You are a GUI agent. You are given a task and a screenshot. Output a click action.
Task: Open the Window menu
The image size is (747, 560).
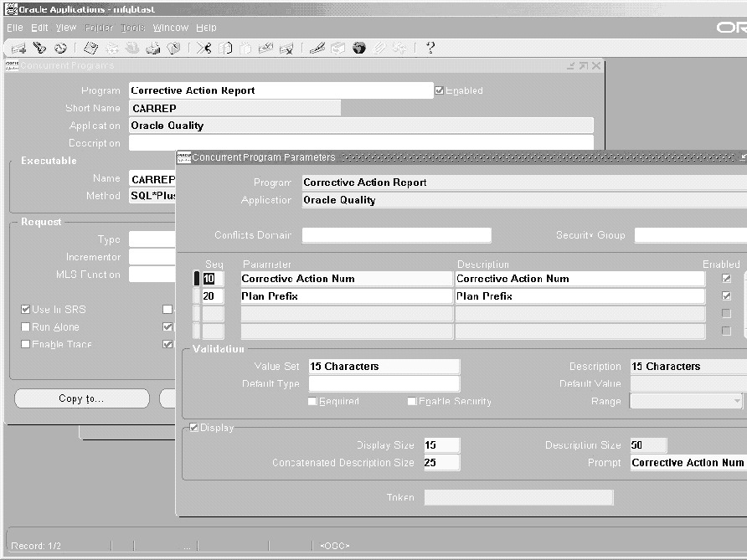171,28
